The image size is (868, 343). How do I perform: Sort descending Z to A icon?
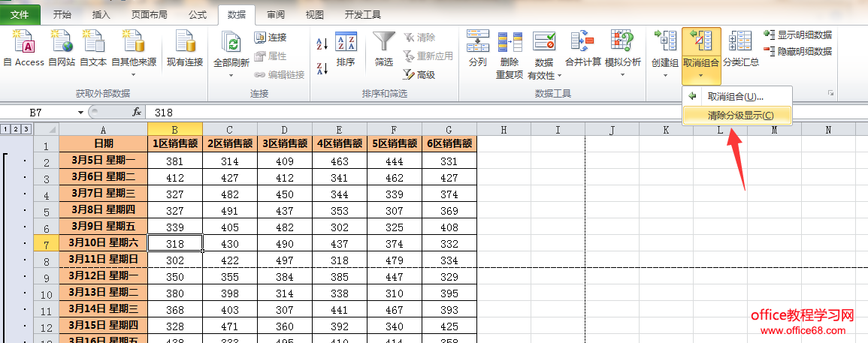tap(322, 68)
